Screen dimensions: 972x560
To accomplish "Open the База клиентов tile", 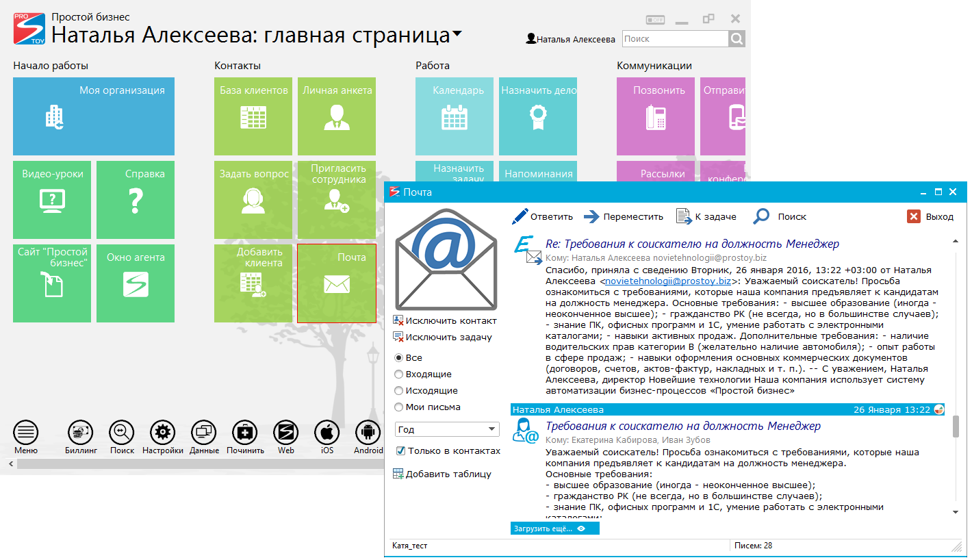I will pos(253,116).
